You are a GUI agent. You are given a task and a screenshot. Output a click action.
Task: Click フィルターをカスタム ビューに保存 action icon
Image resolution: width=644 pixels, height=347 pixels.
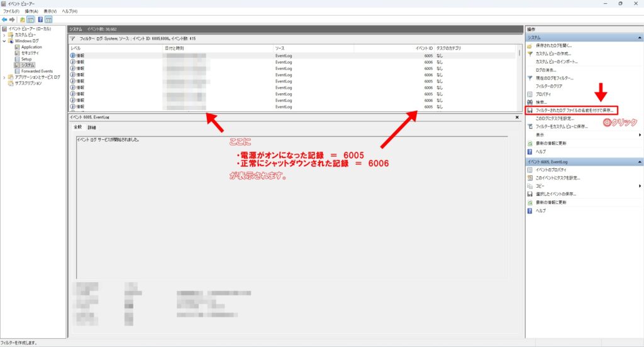tap(530, 126)
